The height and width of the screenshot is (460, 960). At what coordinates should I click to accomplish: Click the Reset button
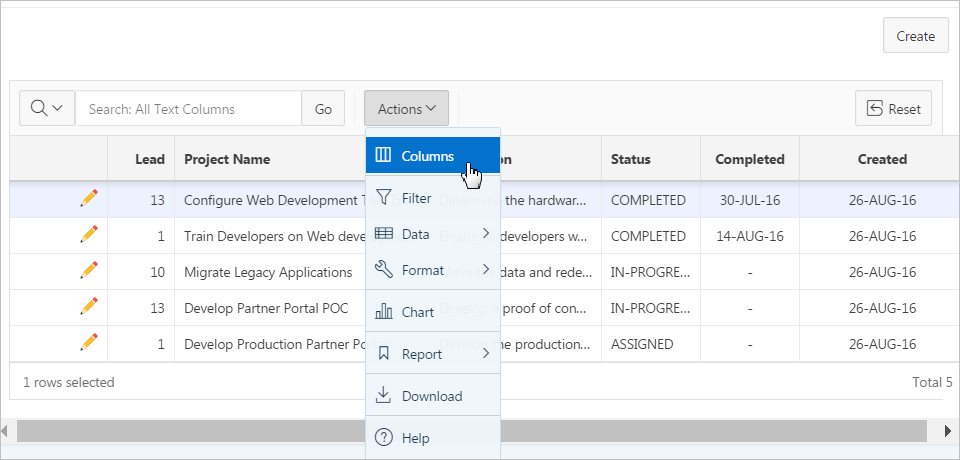pos(893,109)
